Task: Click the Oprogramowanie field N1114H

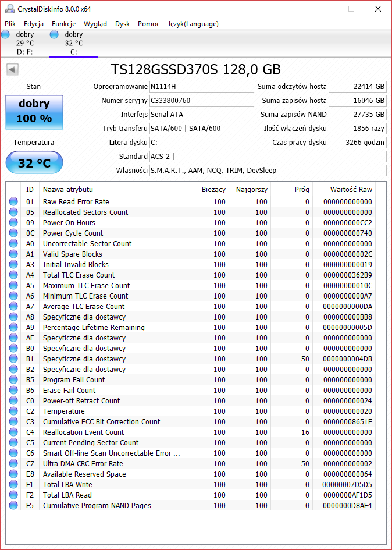Action: pos(202,87)
